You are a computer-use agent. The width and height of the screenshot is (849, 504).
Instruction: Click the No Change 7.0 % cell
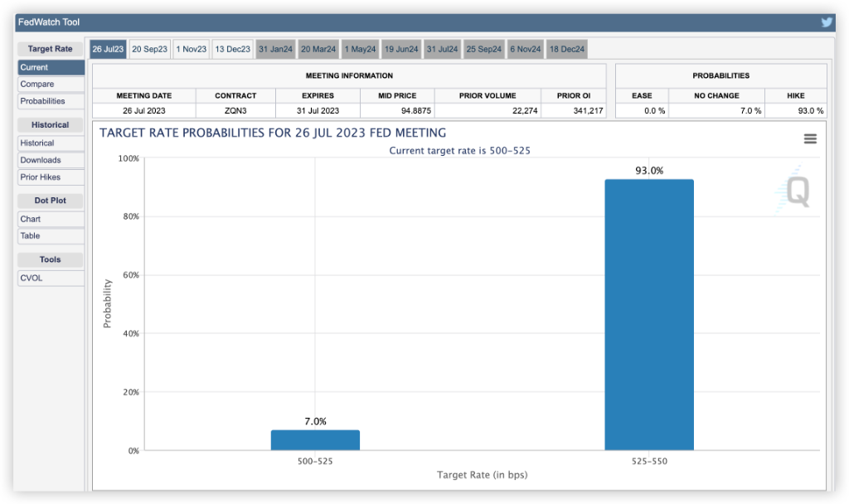(716, 111)
